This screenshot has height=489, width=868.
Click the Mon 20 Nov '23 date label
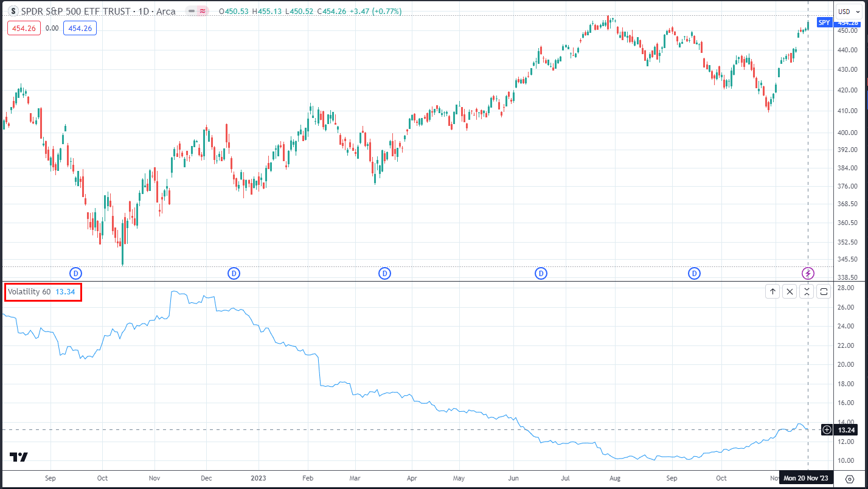[x=806, y=479]
